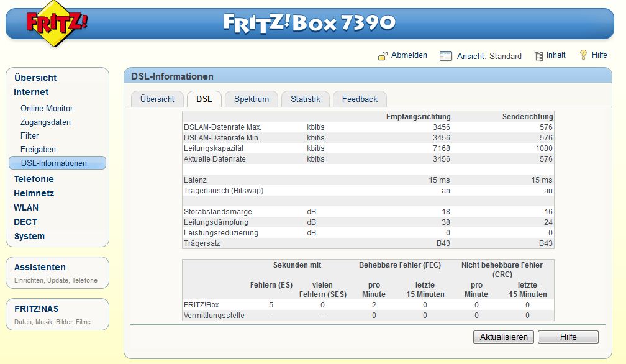The height and width of the screenshot is (364, 626).
Task: Open DECT in the sidebar
Action: pyautogui.click(x=25, y=222)
